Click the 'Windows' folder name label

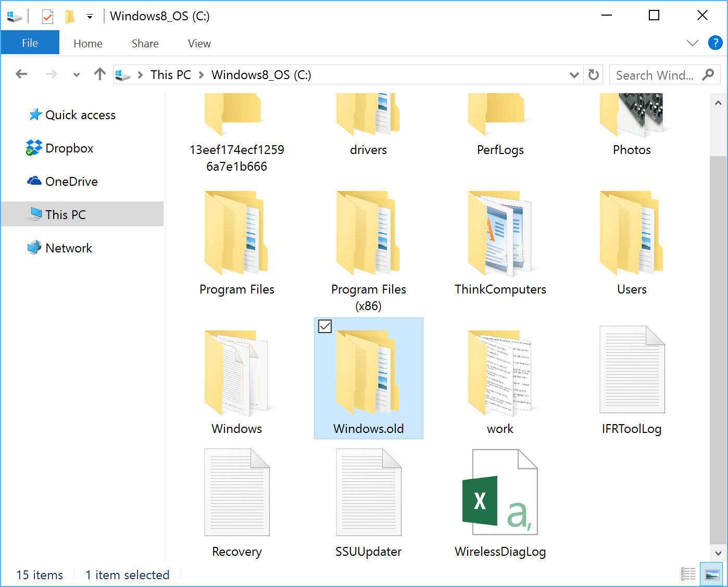236,429
